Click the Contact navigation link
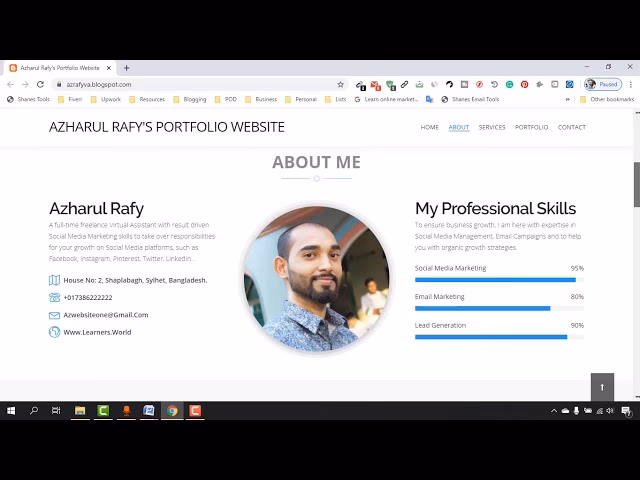This screenshot has height=480, width=640. click(571, 127)
